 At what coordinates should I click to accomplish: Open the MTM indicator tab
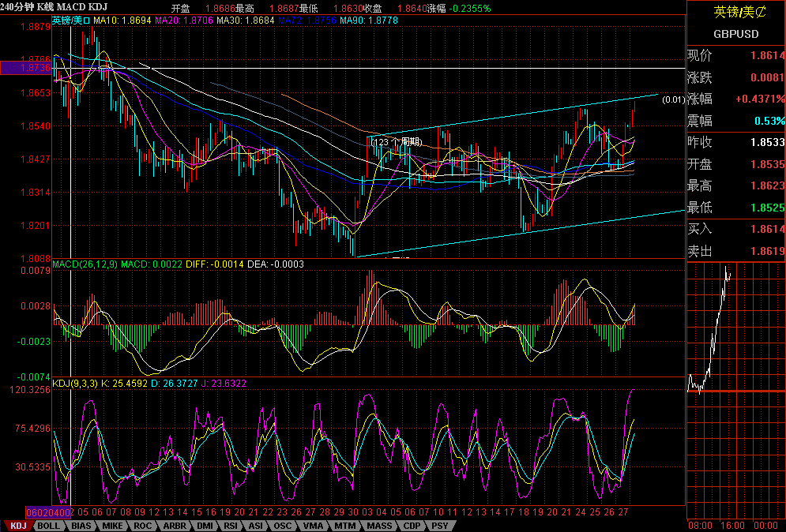[x=345, y=526]
